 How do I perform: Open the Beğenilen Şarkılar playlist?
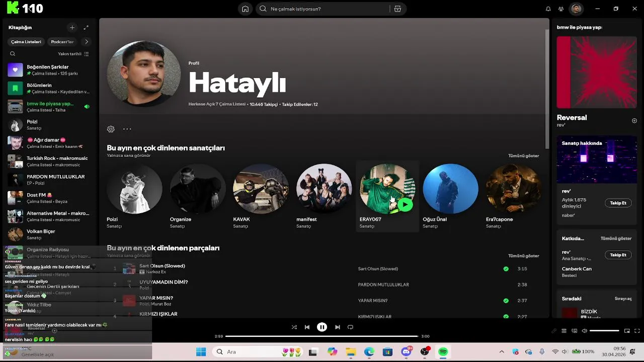[48, 70]
